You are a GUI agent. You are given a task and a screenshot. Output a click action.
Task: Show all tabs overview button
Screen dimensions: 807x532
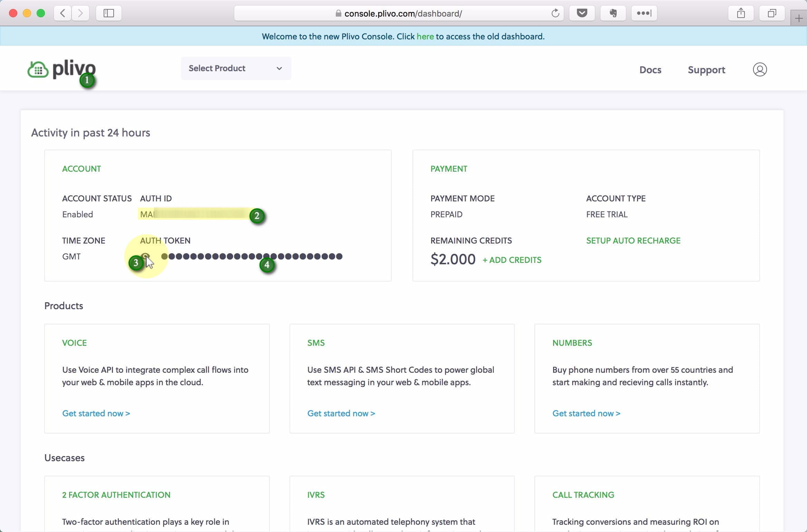click(772, 13)
